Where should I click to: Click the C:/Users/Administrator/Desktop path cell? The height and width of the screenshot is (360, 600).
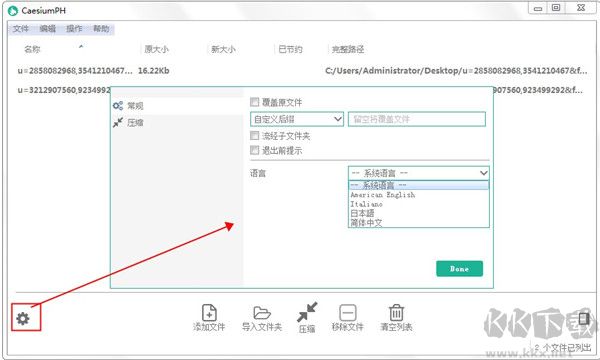456,70
